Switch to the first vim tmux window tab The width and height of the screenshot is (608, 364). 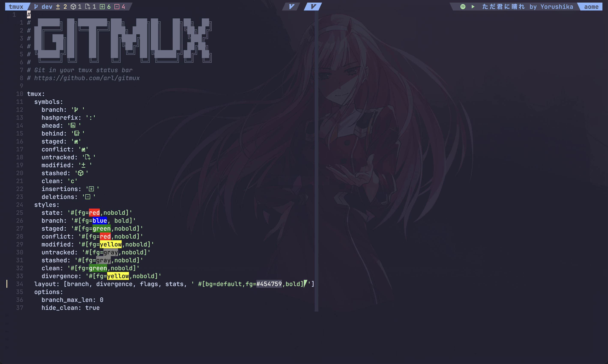coord(291,7)
